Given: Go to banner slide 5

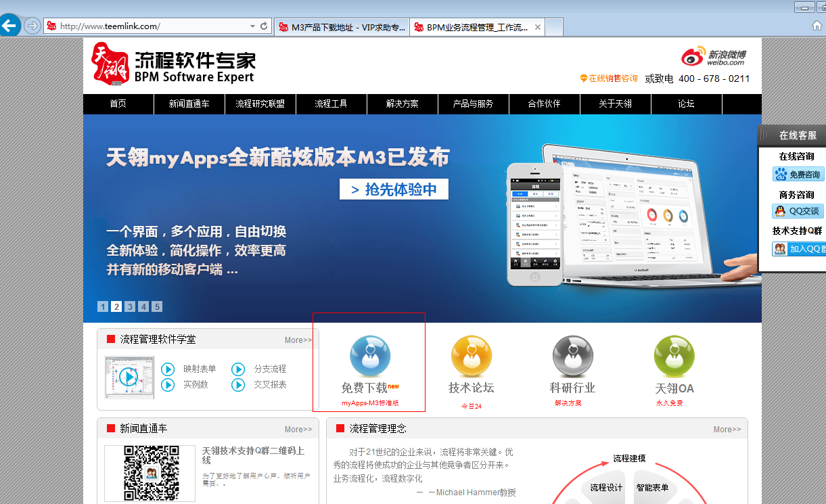Looking at the screenshot, I should (157, 306).
